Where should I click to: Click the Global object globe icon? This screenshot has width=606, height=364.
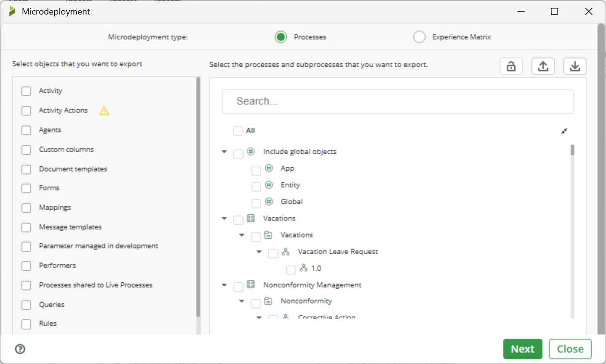tap(269, 202)
